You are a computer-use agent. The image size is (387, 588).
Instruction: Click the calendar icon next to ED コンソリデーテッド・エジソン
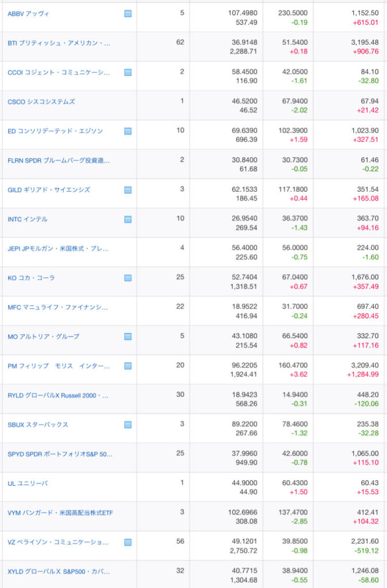[128, 131]
